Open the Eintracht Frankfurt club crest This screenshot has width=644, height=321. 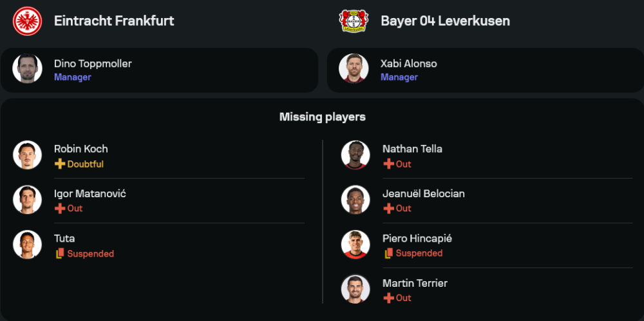coord(27,21)
